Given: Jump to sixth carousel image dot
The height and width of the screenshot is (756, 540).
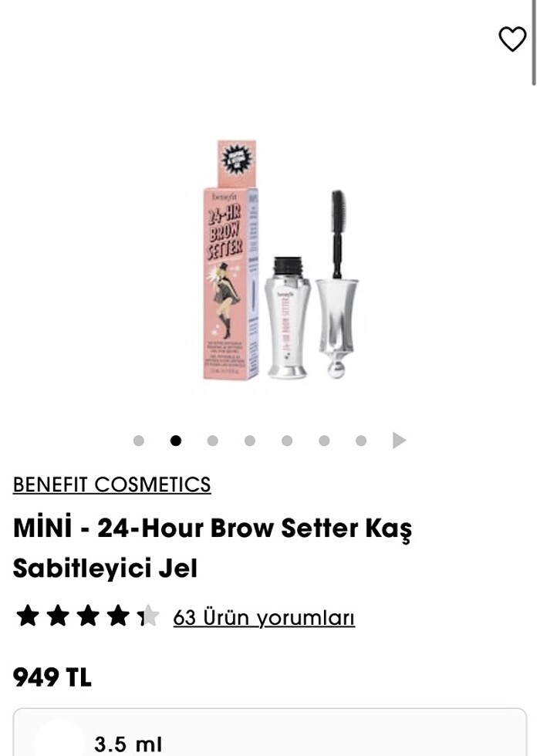Looking at the screenshot, I should click(324, 440).
